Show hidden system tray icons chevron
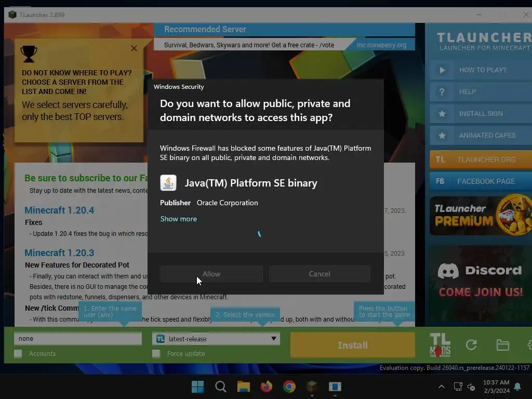 point(442,387)
